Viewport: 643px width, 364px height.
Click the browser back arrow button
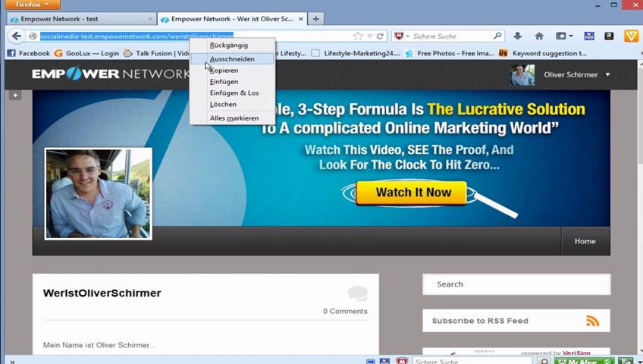16,36
